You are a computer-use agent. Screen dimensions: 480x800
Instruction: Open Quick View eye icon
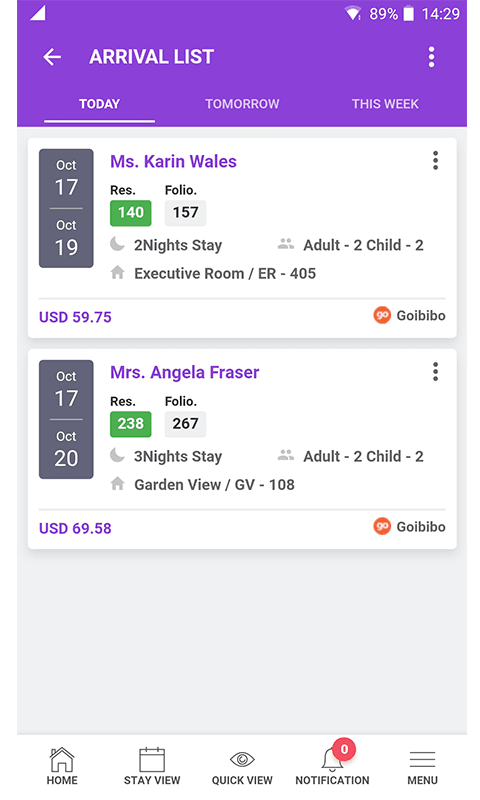point(242,760)
